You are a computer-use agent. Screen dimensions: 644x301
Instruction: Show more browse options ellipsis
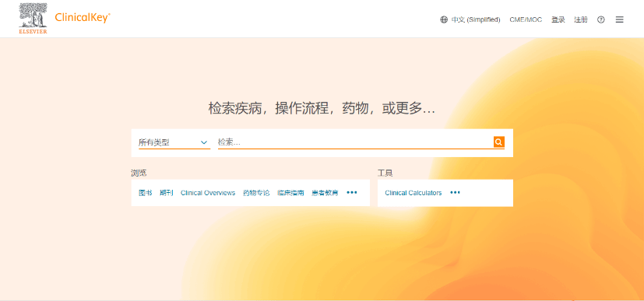(x=352, y=192)
